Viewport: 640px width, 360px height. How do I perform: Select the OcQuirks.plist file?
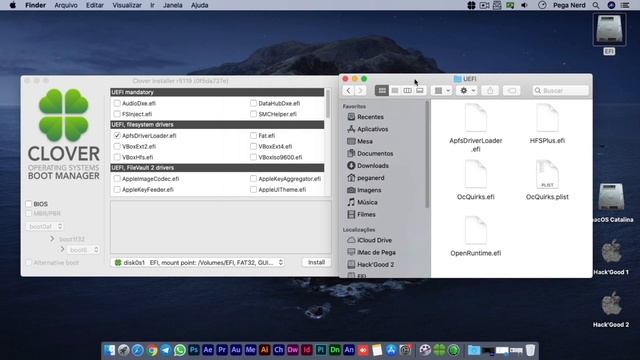pos(547,175)
